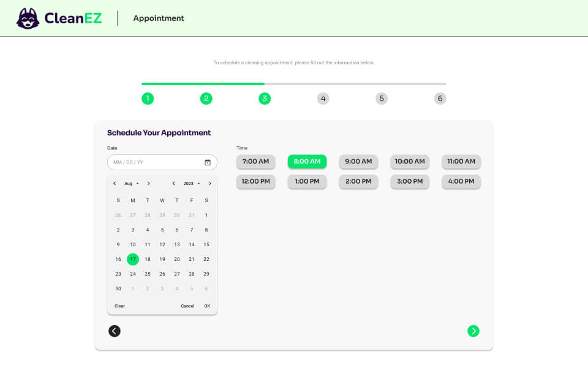
Task: Select step 5 in the progress stepper
Action: click(382, 98)
